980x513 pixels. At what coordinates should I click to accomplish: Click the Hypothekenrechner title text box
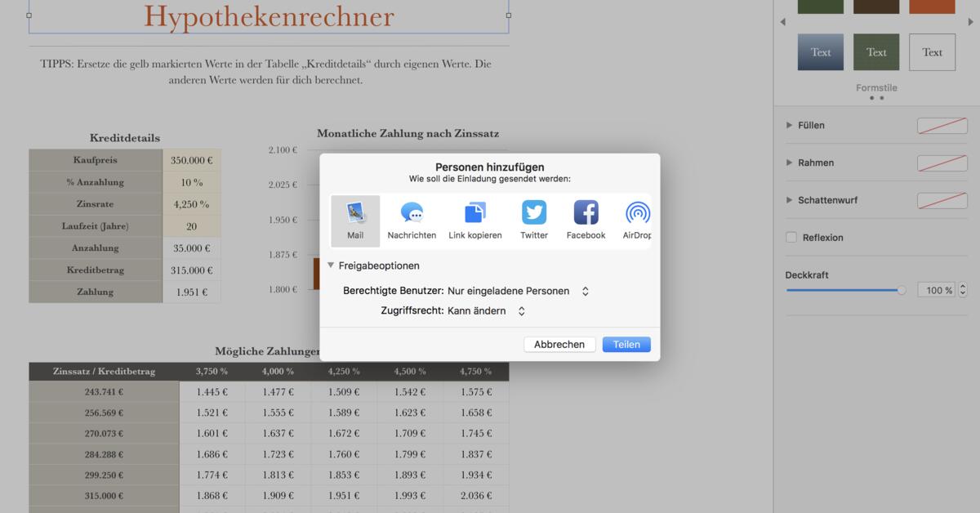(x=268, y=15)
